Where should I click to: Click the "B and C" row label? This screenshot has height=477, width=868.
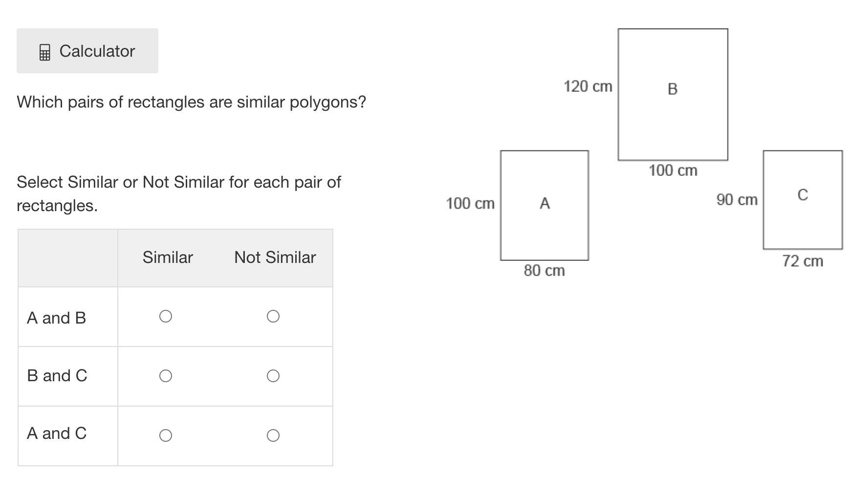[x=57, y=376]
